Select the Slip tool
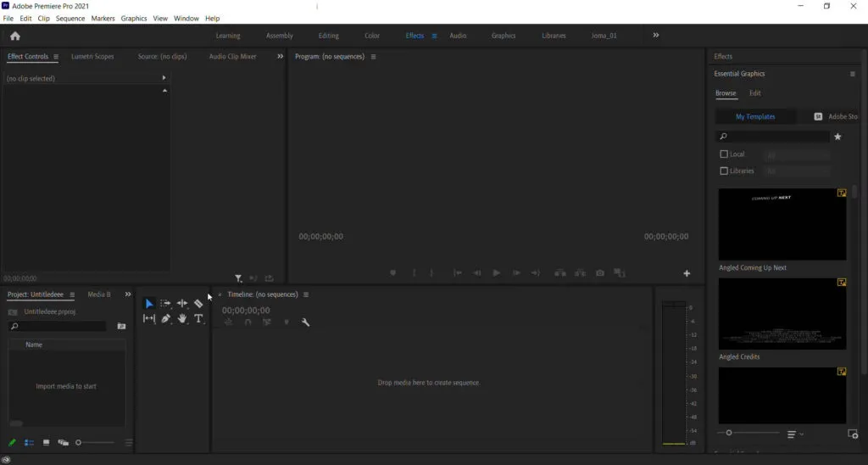Image resolution: width=868 pixels, height=465 pixels. 149,319
